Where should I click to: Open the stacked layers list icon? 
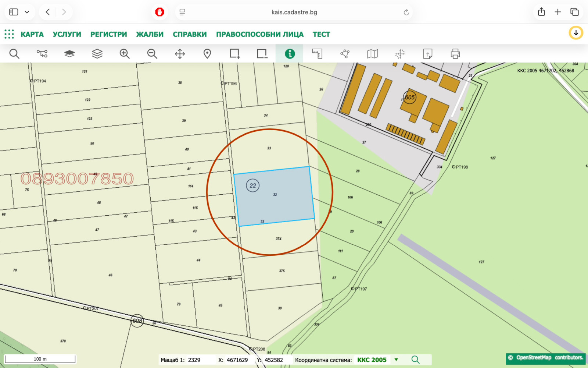[97, 54]
